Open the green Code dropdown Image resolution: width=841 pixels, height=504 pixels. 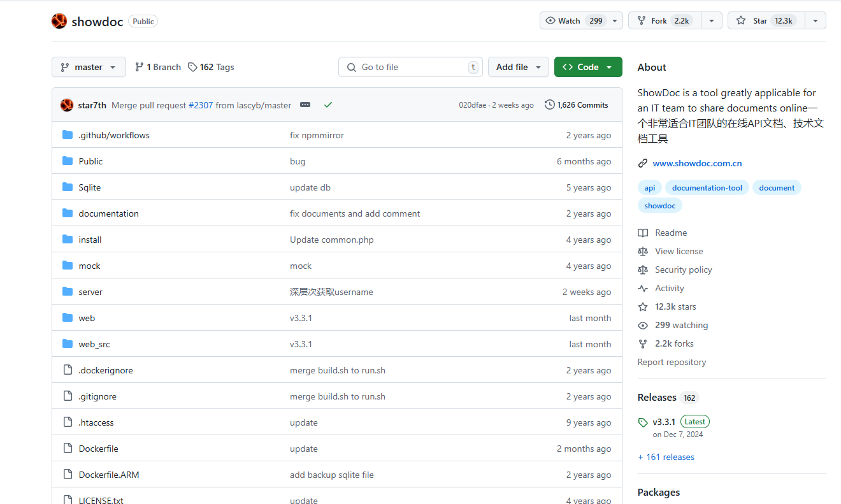point(588,67)
